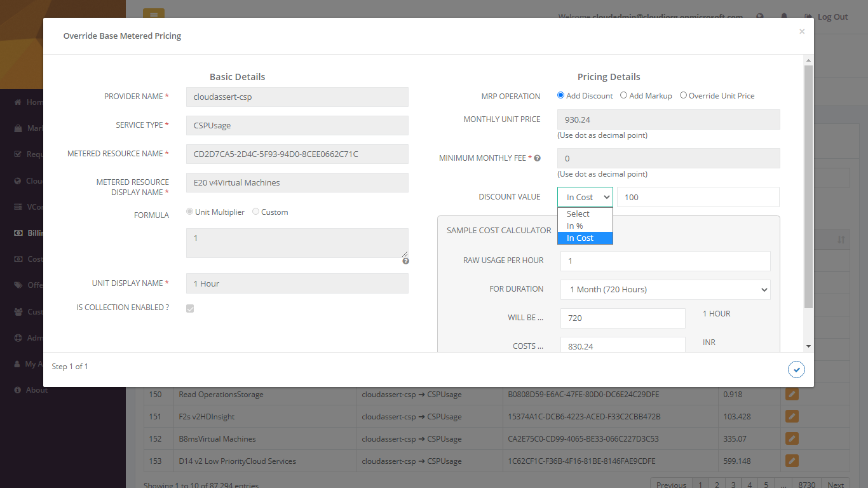
Task: Click help icon beside Minimum Monthly Fee
Action: pyautogui.click(x=537, y=158)
